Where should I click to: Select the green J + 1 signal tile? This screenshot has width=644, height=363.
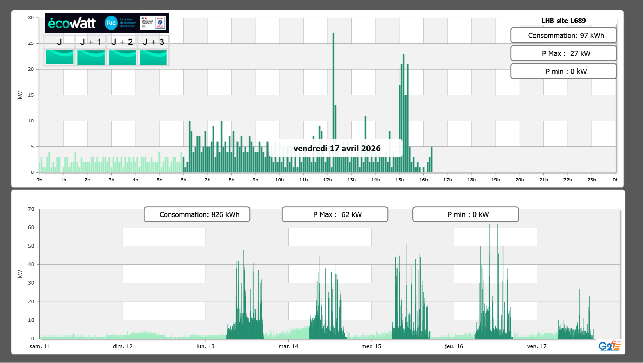[91, 57]
